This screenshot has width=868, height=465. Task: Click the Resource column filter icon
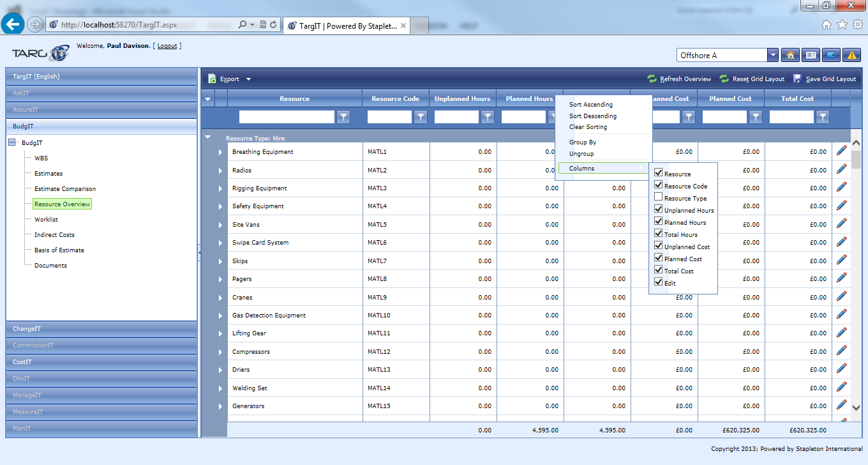click(x=343, y=117)
